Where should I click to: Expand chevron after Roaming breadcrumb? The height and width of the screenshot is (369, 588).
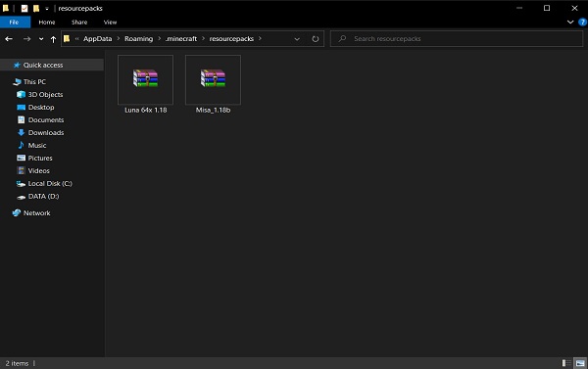coord(159,38)
